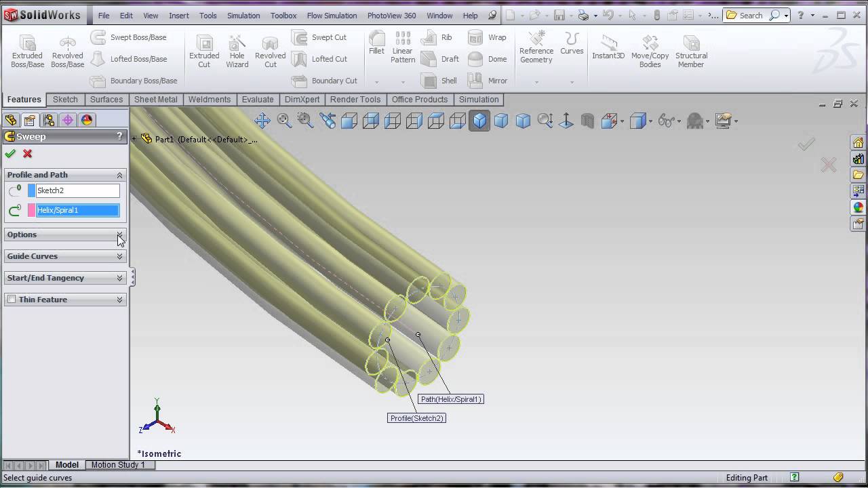Screen dimensions: 868x488
Task: Expand the Start/End Tangency section
Action: pyautogui.click(x=120, y=278)
